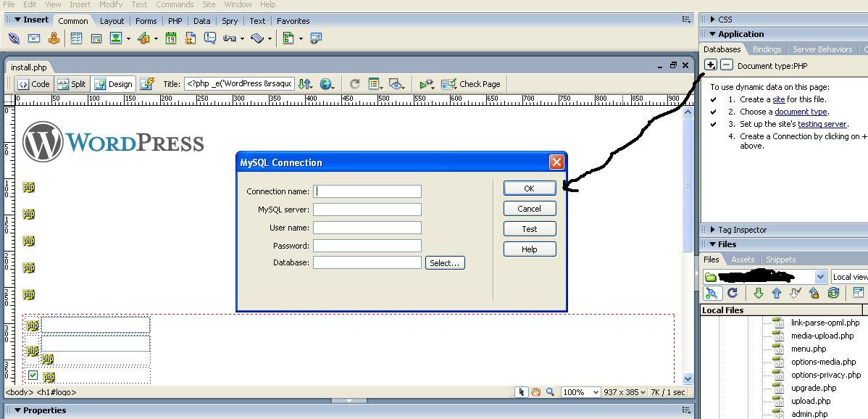Open the Local view dropdown
868x419 pixels.
849,277
